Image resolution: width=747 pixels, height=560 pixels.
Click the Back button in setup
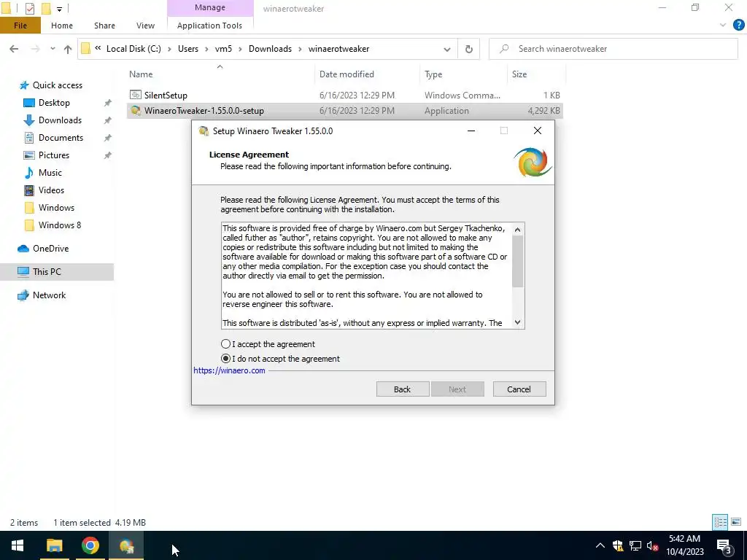tap(403, 389)
